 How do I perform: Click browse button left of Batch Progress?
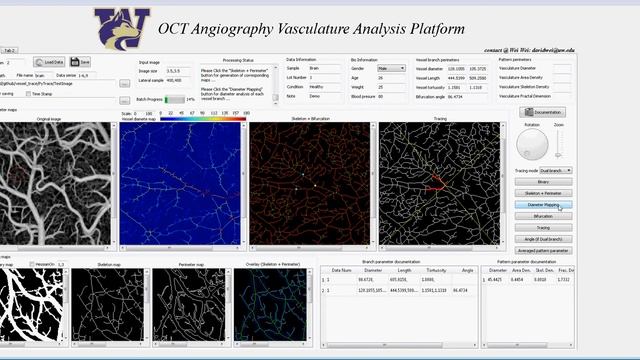click(x=125, y=100)
